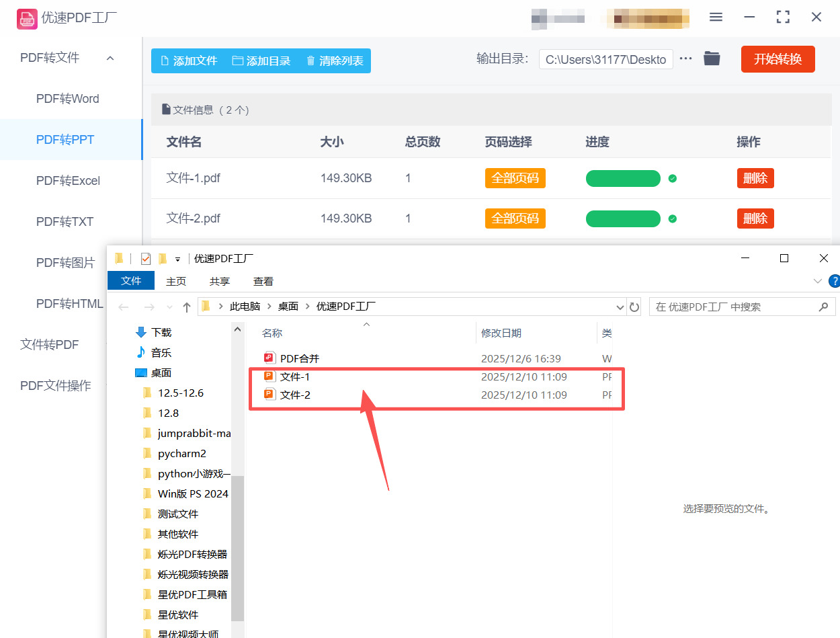Expand the Explorer ribbon chevron
The height and width of the screenshot is (638, 840).
817,281
